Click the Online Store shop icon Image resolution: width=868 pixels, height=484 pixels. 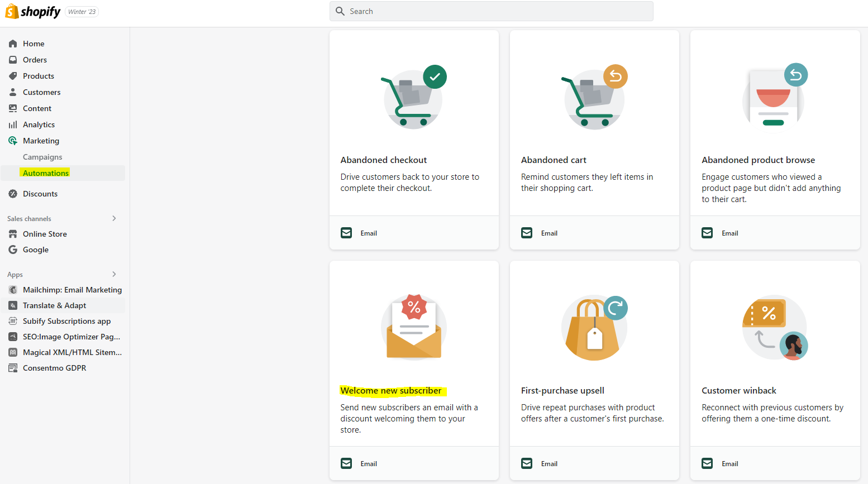tap(13, 234)
